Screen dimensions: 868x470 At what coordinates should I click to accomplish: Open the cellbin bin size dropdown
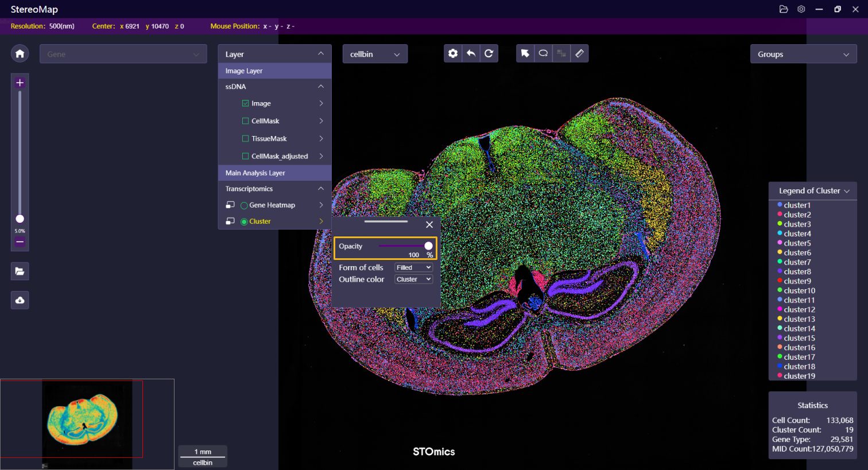click(x=375, y=54)
